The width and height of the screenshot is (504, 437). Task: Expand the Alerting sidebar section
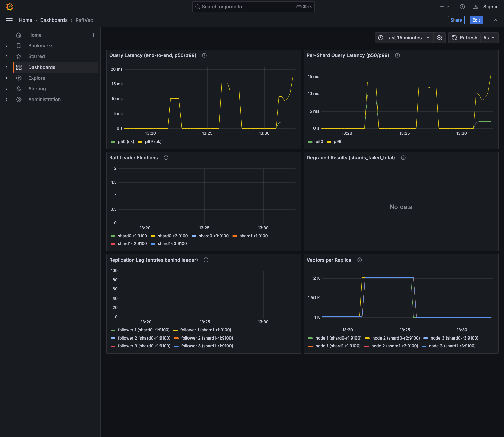(x=7, y=89)
